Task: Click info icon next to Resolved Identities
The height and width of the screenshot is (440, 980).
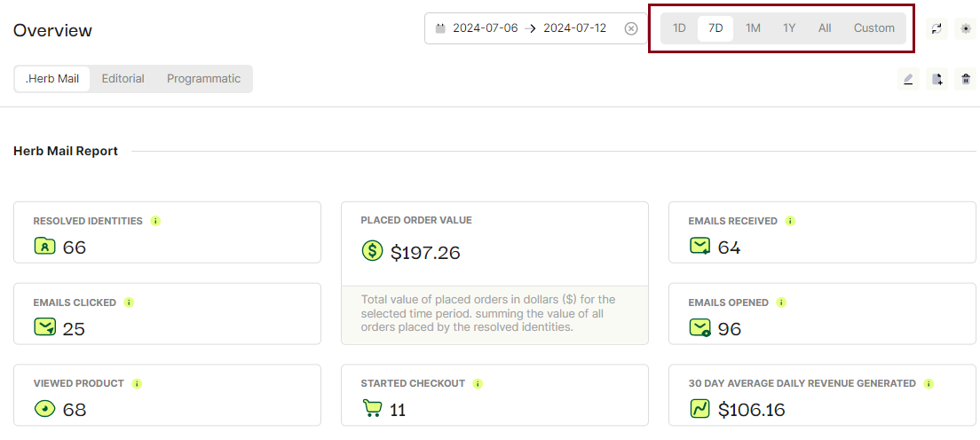Action: click(155, 221)
